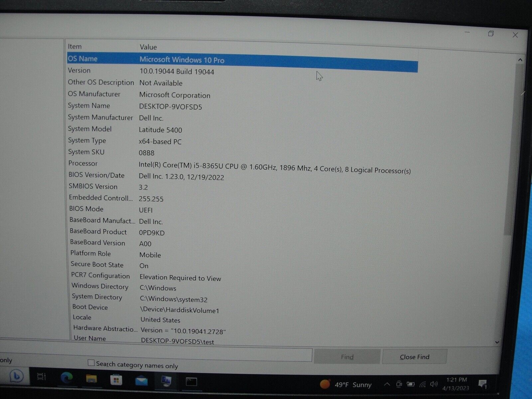Click Meet Now tray icon
The width and height of the screenshot is (532, 399).
(399, 385)
